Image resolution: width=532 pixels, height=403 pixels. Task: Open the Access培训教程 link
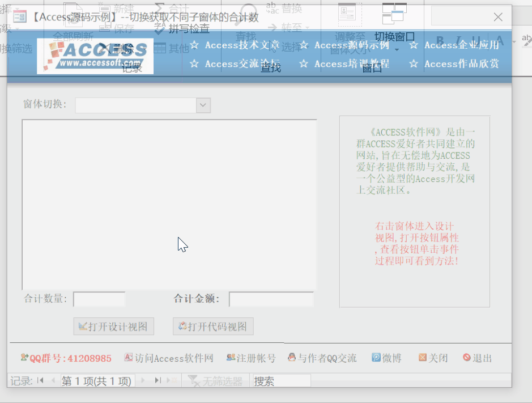pos(351,64)
